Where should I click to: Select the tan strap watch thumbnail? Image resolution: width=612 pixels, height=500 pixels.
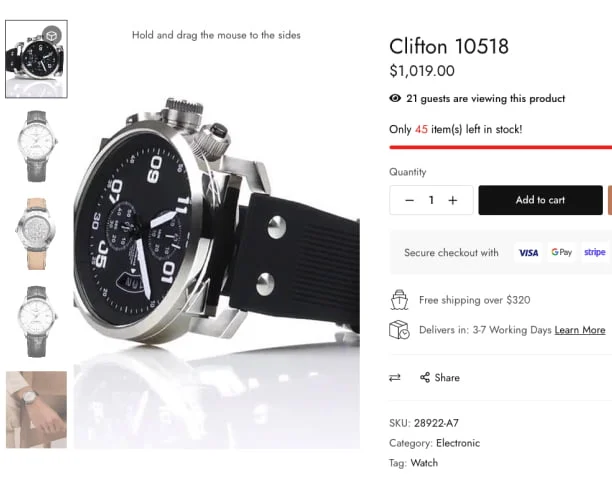coord(36,234)
